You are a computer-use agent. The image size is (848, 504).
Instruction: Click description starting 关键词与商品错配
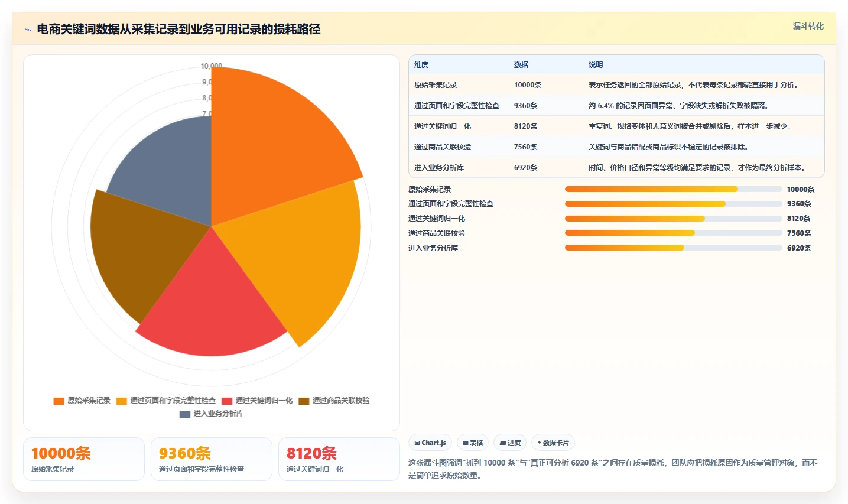point(668,147)
